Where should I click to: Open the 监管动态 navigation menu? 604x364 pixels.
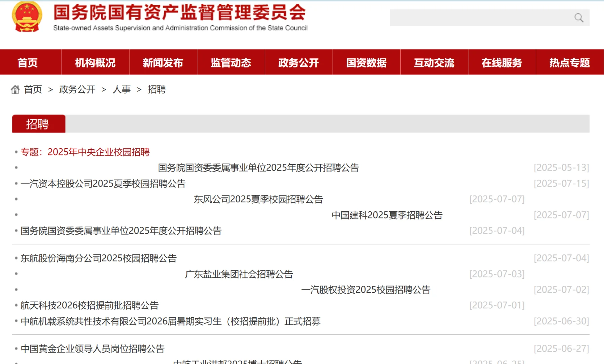[231, 62]
